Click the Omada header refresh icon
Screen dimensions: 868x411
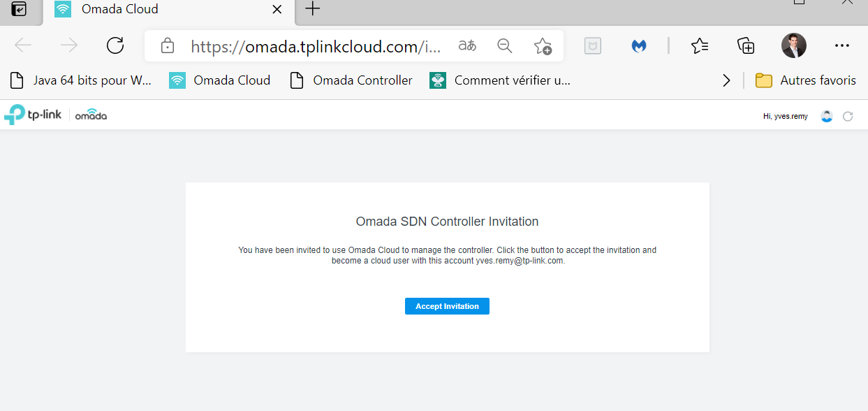tap(848, 117)
